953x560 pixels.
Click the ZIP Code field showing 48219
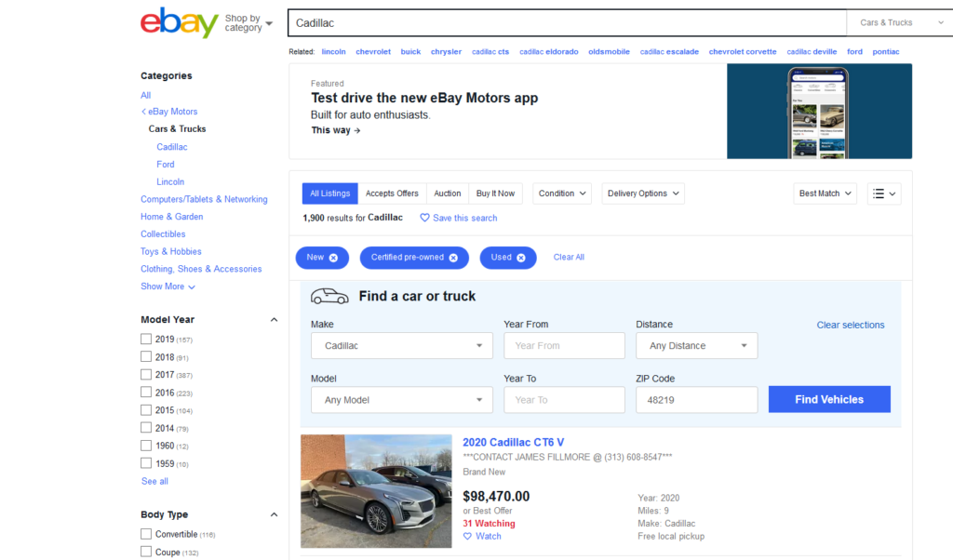tap(696, 400)
